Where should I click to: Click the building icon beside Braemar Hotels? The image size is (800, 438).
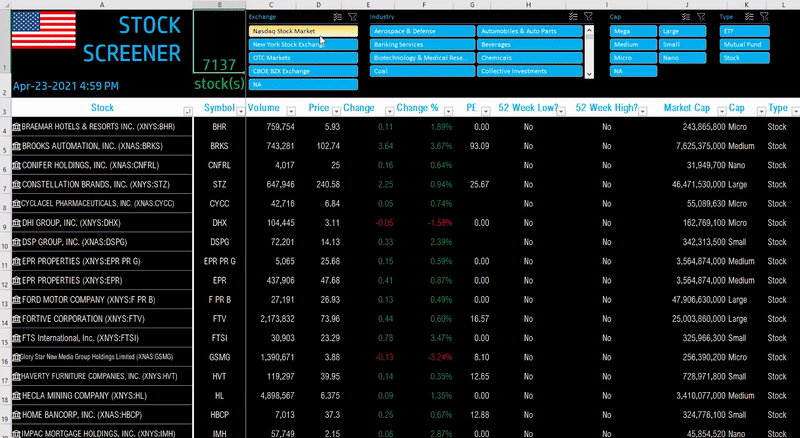click(16, 127)
